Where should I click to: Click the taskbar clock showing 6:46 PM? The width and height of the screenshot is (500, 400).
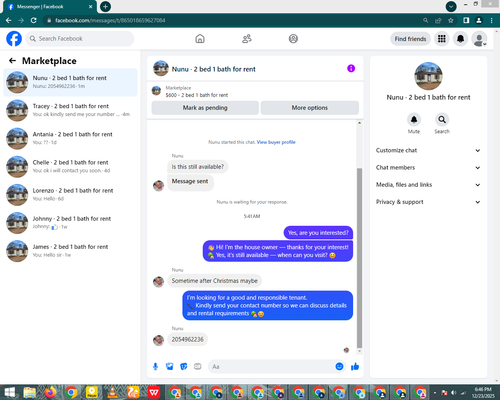483,392
